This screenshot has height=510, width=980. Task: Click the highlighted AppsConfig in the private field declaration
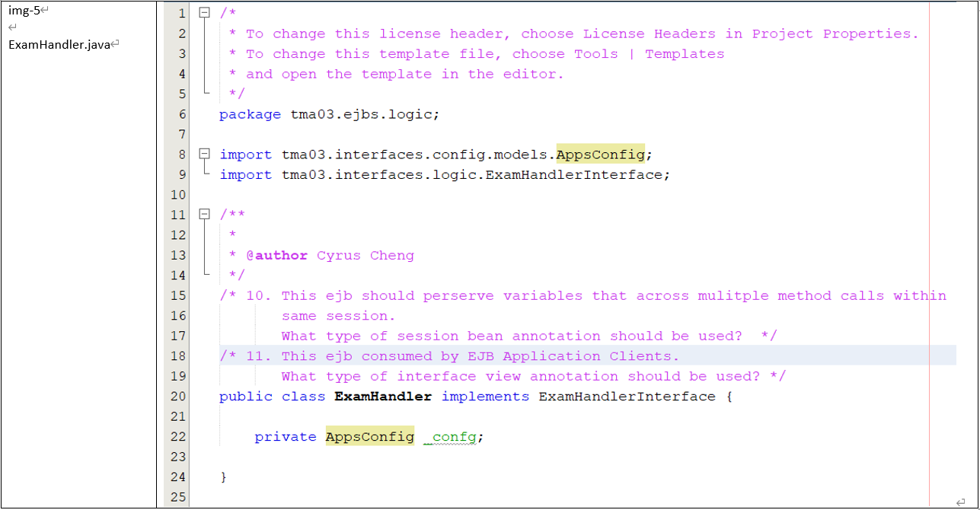coord(370,436)
